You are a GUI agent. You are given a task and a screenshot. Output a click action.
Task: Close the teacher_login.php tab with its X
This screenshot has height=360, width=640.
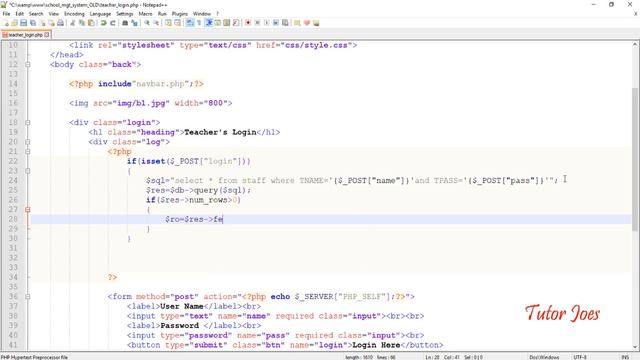47,35
